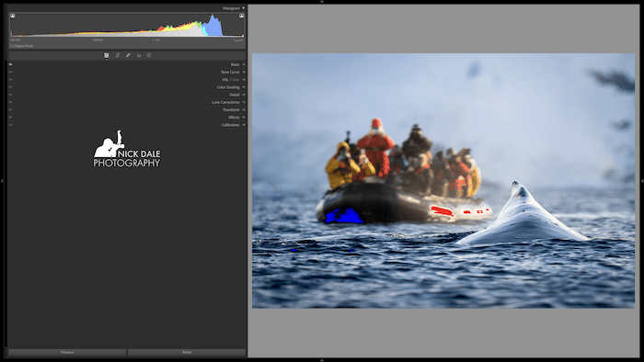
Task: Expand the HSL / Color panel triangle
Action: (x=244, y=80)
